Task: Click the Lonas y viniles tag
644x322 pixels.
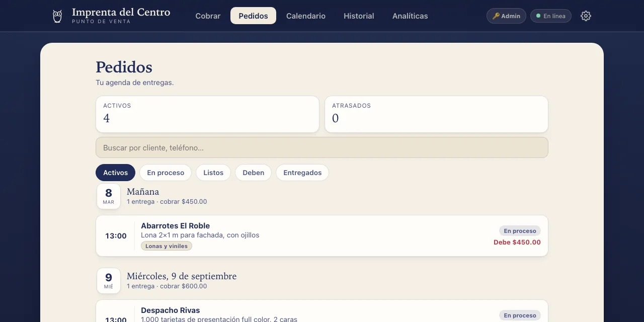Action: pos(167,246)
